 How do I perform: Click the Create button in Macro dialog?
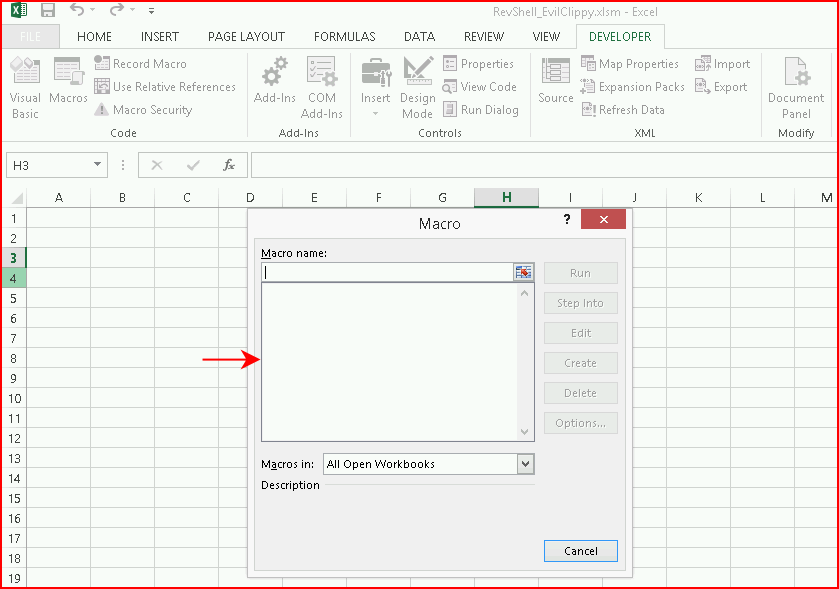pyautogui.click(x=581, y=363)
